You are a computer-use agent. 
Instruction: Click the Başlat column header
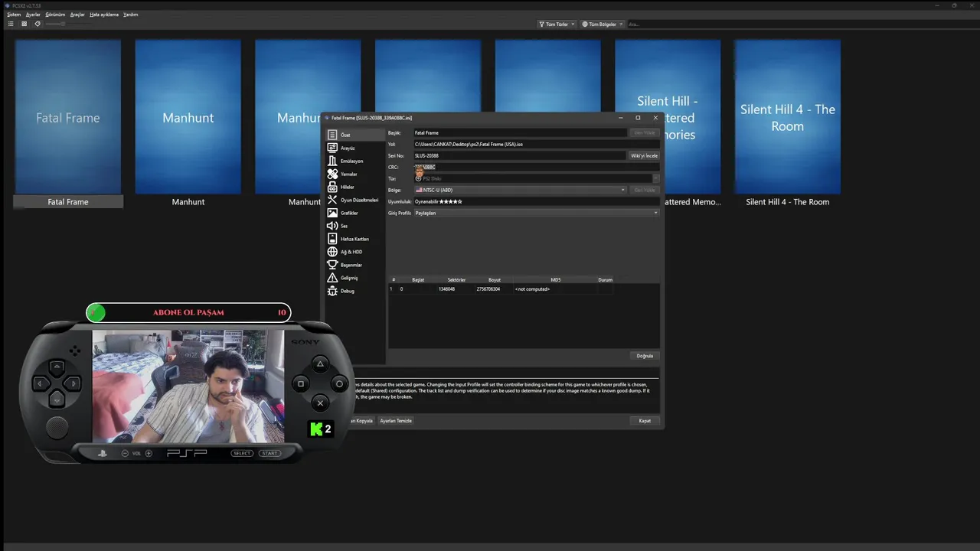click(418, 280)
